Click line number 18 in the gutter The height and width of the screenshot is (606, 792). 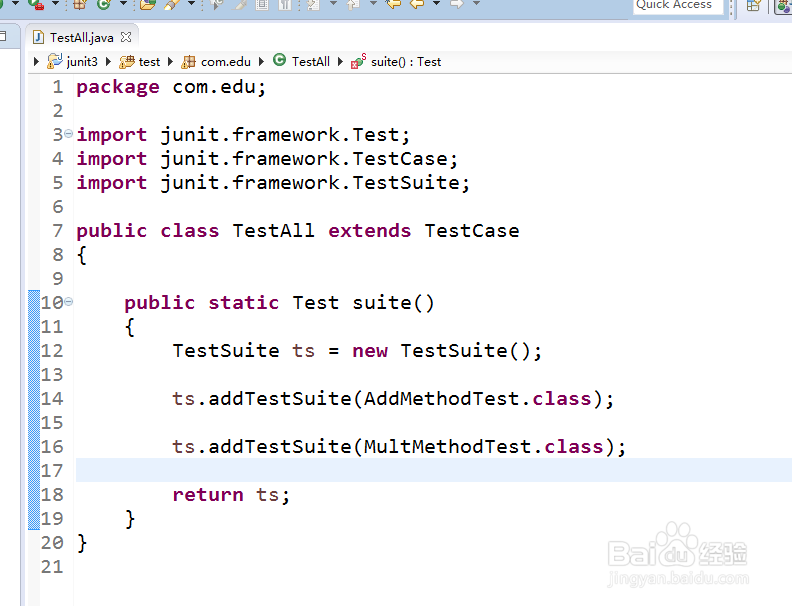coord(52,495)
